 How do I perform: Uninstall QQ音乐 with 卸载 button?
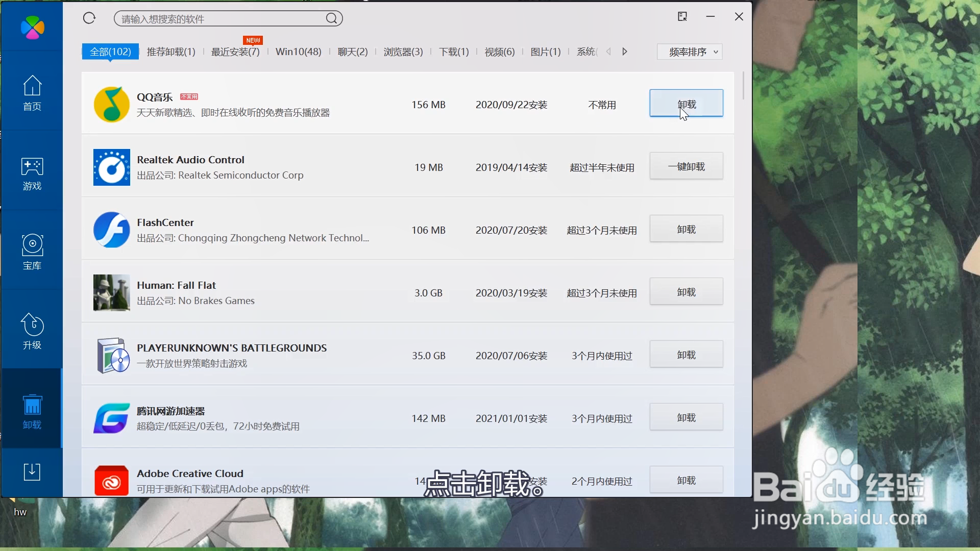coord(686,104)
